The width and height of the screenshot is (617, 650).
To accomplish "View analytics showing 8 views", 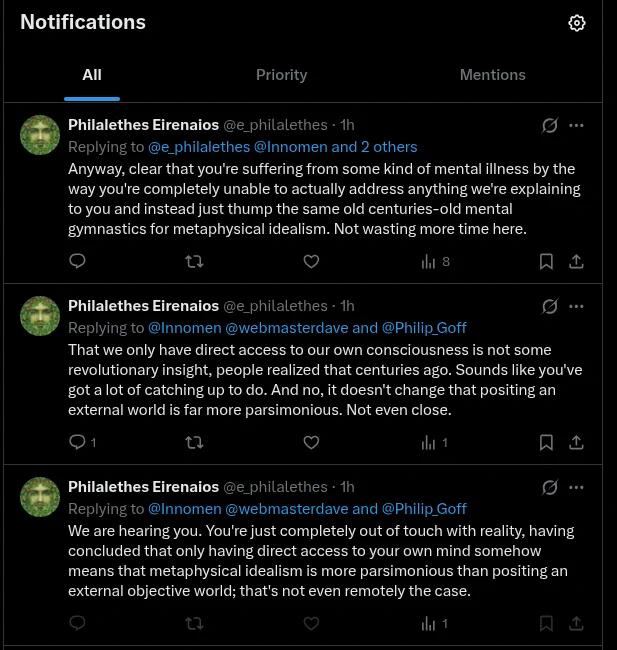I will point(435,262).
